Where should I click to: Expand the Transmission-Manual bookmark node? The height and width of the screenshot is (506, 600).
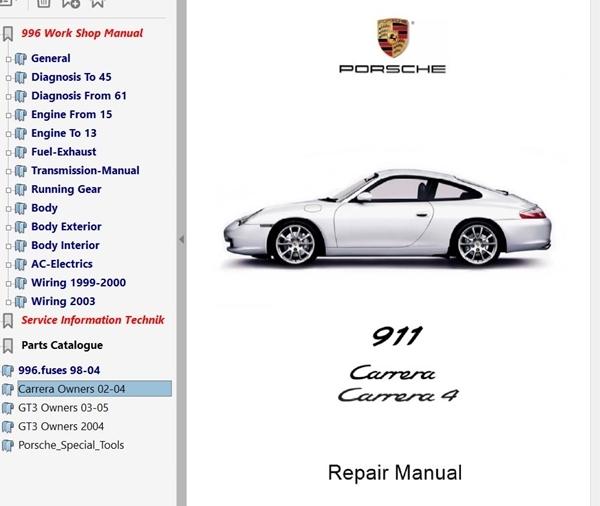pos(8,172)
